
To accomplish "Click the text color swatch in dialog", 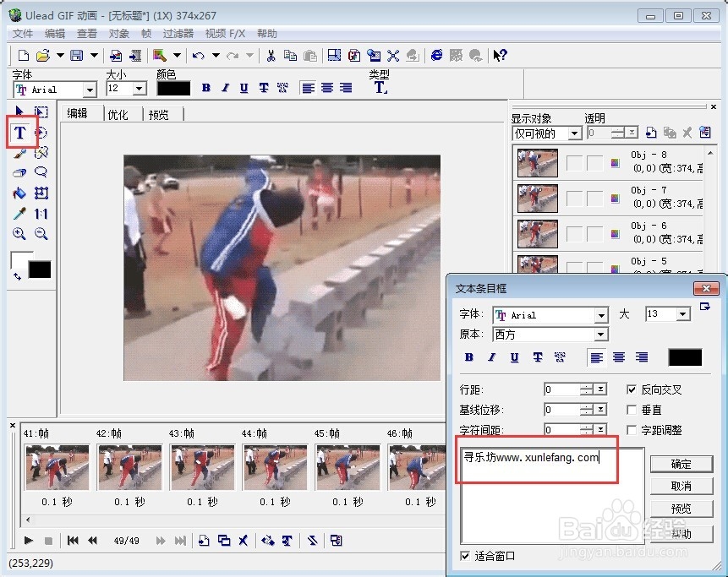I will (x=685, y=357).
